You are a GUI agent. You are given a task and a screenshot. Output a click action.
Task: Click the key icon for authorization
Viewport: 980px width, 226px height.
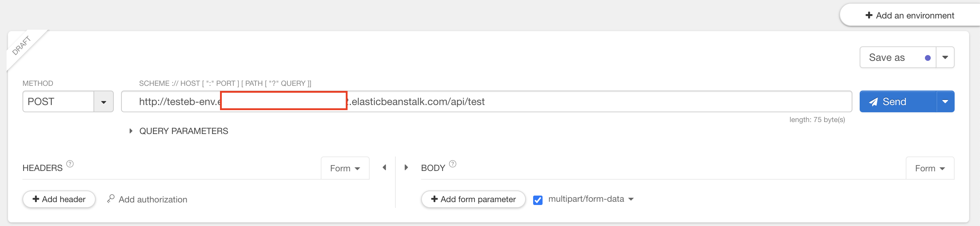(x=111, y=199)
